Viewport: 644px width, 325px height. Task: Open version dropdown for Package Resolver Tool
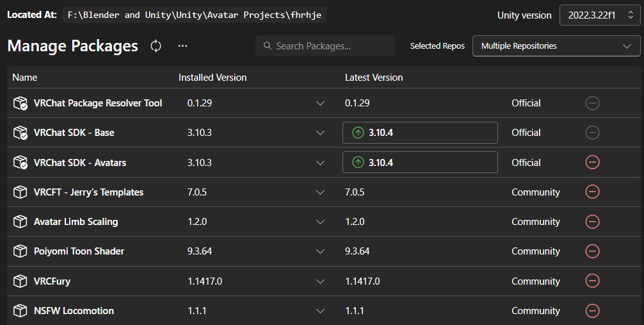(320, 103)
